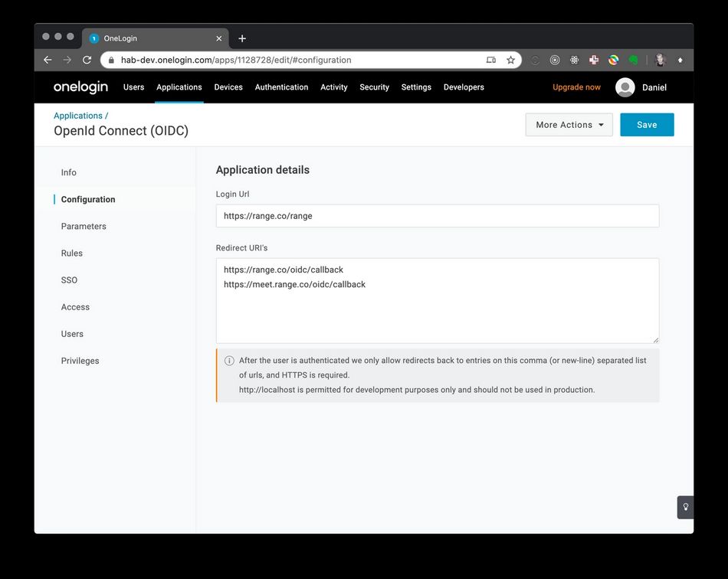The height and width of the screenshot is (579, 728).
Task: Open the Settings top menu
Action: pyautogui.click(x=416, y=87)
